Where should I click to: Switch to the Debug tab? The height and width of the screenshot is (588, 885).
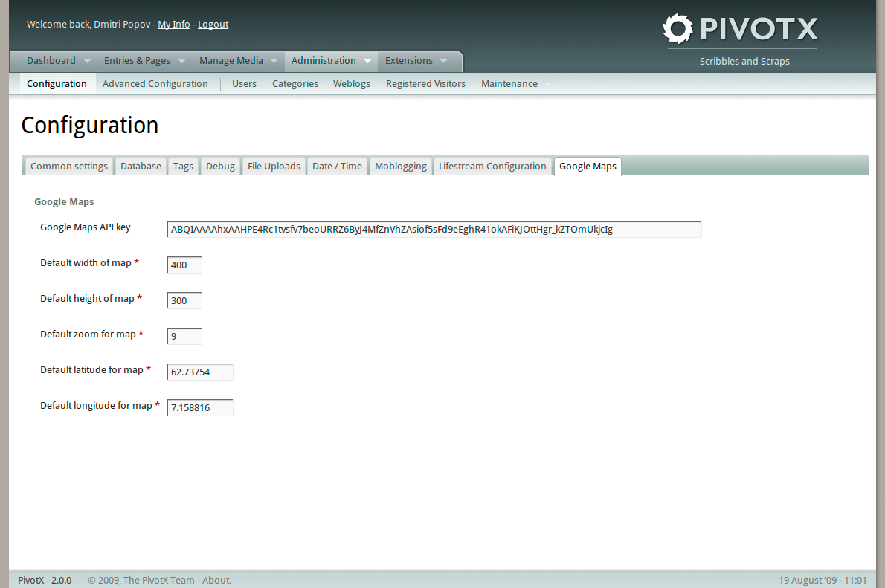pyautogui.click(x=220, y=166)
